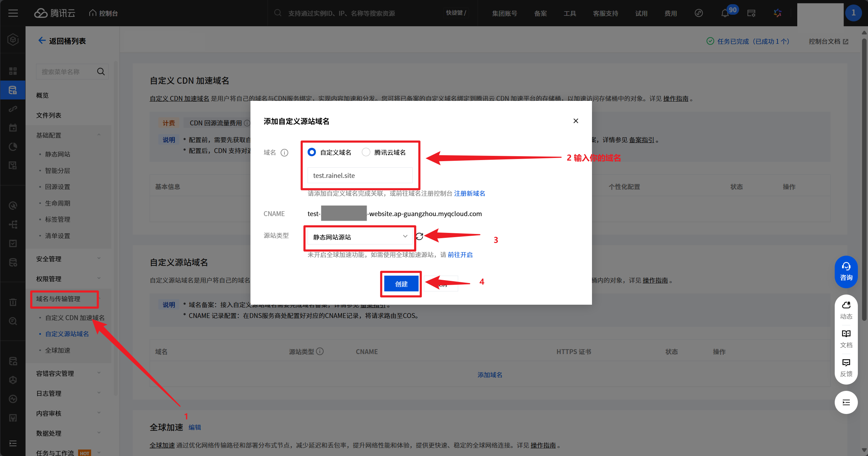Click the 任务已完成 status indicator
The width and height of the screenshot is (868, 456).
748,41
